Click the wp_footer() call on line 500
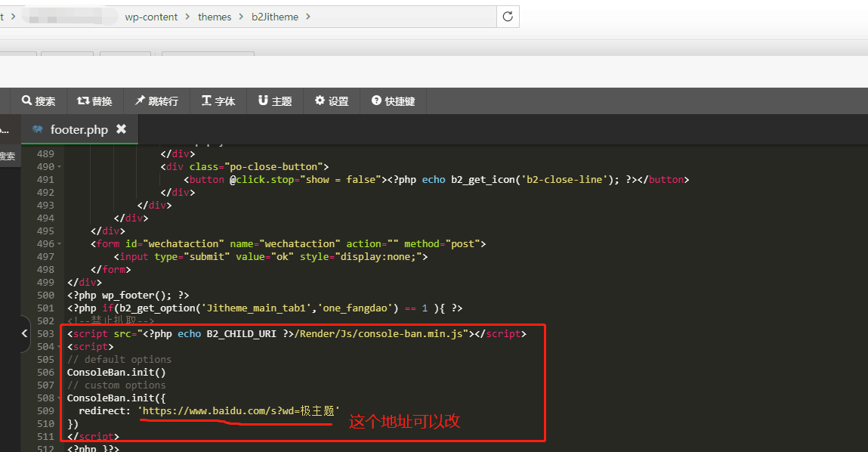The height and width of the screenshot is (452, 868). pos(136,296)
